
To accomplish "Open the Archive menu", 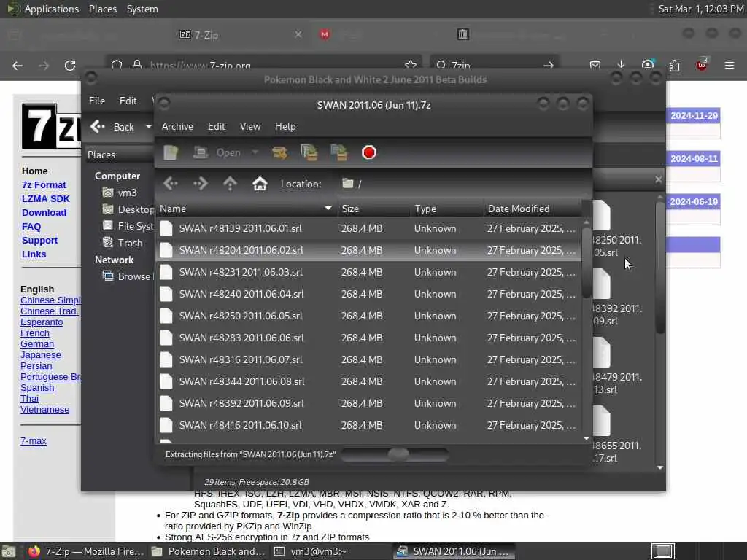I will click(178, 127).
